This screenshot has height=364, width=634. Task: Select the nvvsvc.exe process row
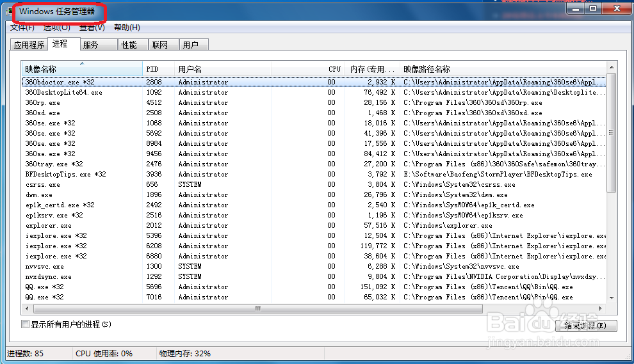coord(314,267)
